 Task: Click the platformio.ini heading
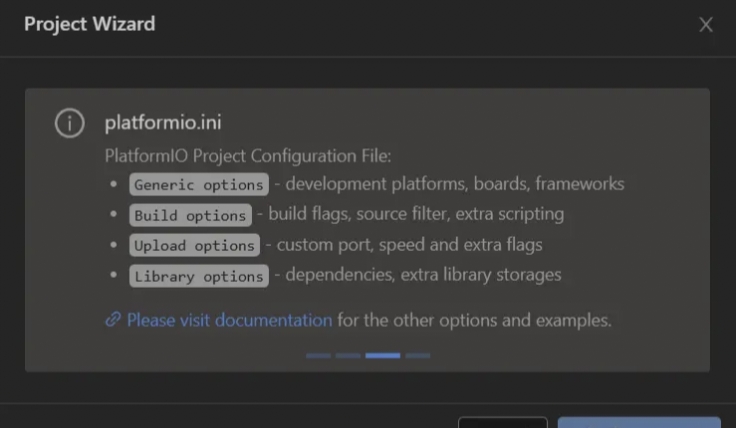(163, 122)
